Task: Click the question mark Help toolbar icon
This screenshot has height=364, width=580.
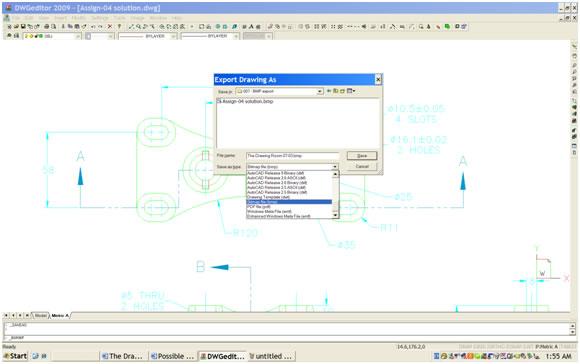Action: pos(119,27)
